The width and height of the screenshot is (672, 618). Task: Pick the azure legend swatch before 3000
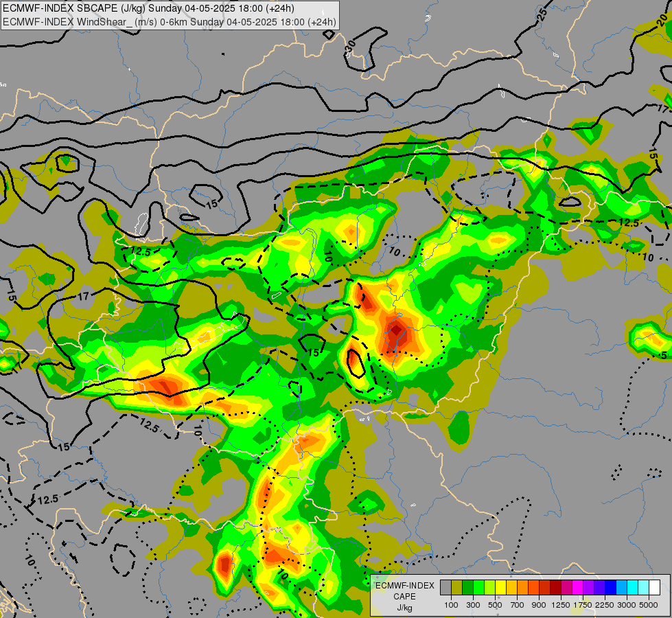point(621,588)
